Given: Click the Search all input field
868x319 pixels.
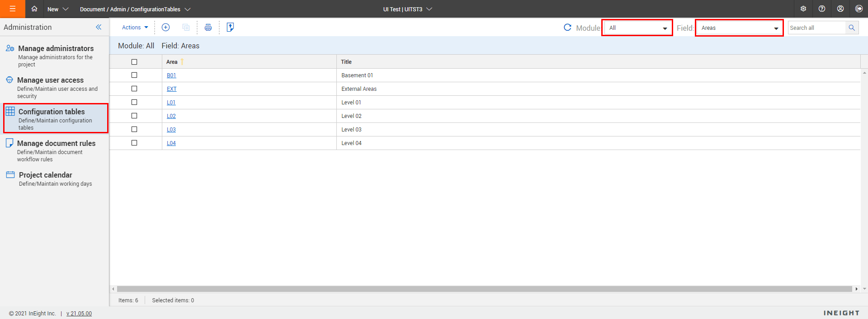Looking at the screenshot, I should 816,28.
